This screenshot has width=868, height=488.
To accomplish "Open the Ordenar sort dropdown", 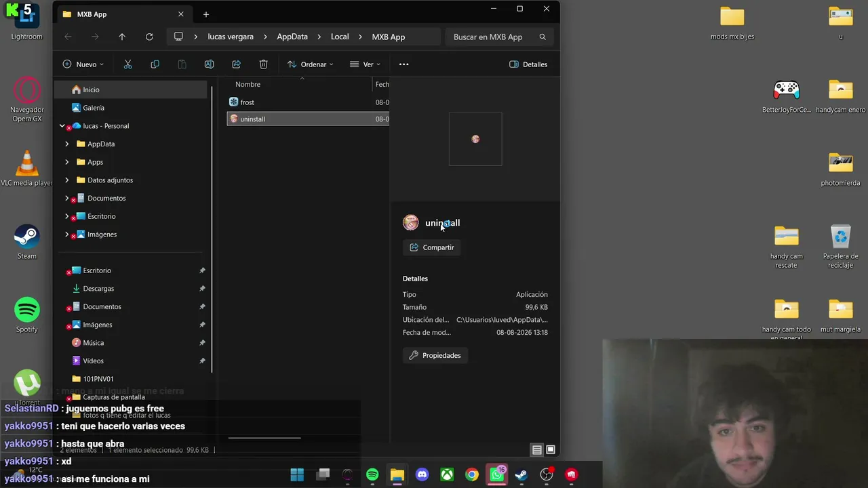I will pyautogui.click(x=311, y=64).
